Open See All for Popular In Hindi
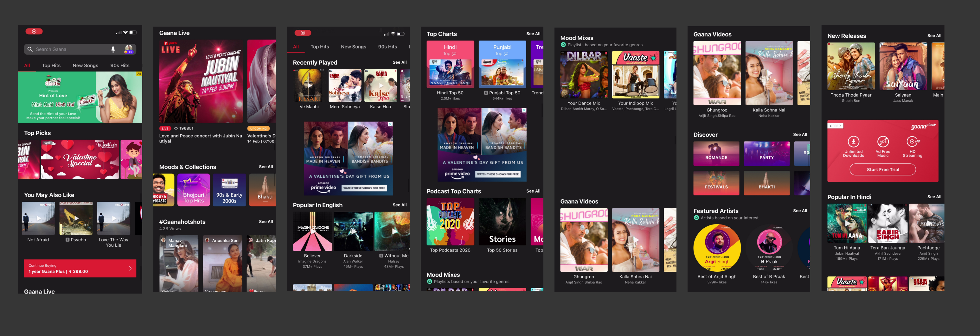This screenshot has width=980, height=336. click(934, 197)
